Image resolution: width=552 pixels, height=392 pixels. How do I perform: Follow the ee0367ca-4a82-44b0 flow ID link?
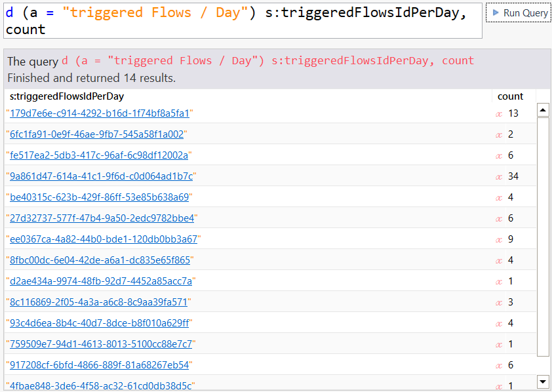pyautogui.click(x=104, y=239)
